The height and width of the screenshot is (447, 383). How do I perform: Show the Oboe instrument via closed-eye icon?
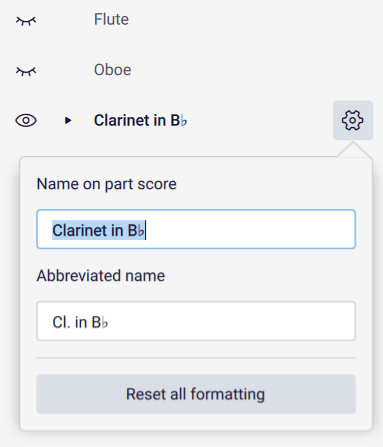tap(26, 71)
